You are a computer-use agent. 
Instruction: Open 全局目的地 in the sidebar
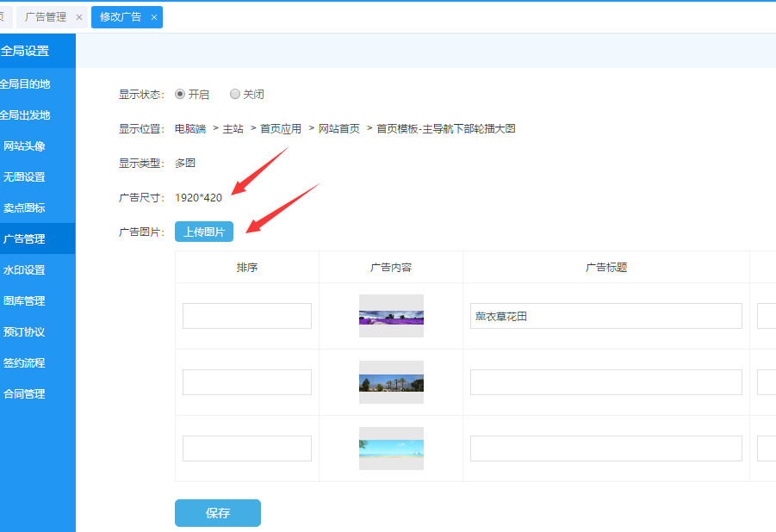point(24,84)
